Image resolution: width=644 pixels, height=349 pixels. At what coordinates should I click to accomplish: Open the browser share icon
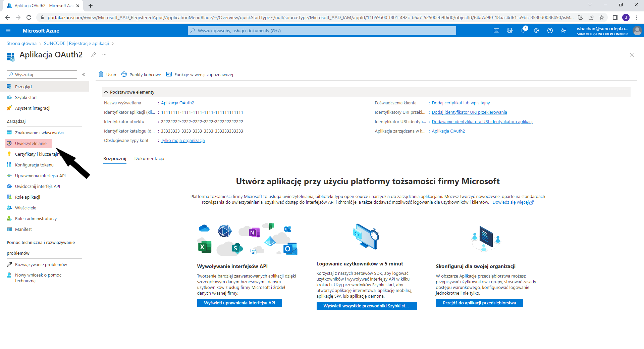[591, 17]
